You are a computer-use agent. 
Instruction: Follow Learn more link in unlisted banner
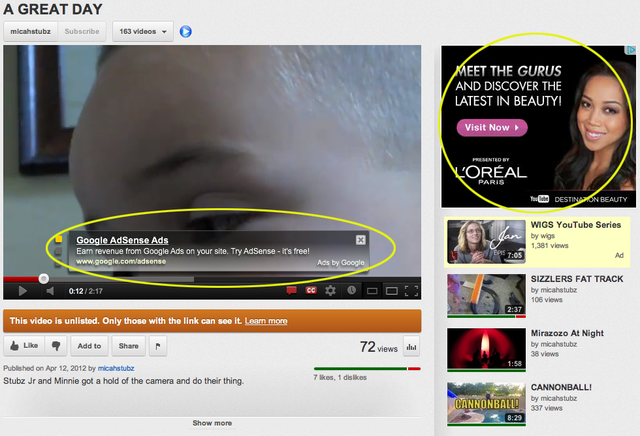tap(266, 321)
